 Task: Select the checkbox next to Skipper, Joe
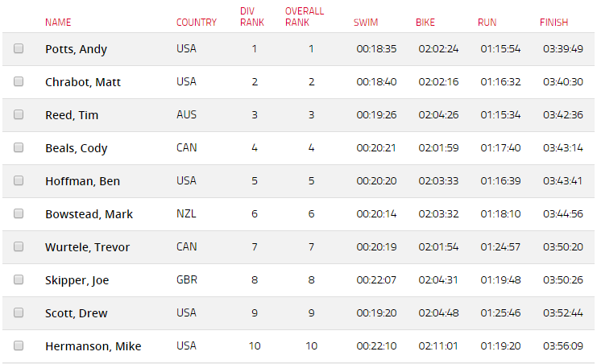pyautogui.click(x=19, y=279)
